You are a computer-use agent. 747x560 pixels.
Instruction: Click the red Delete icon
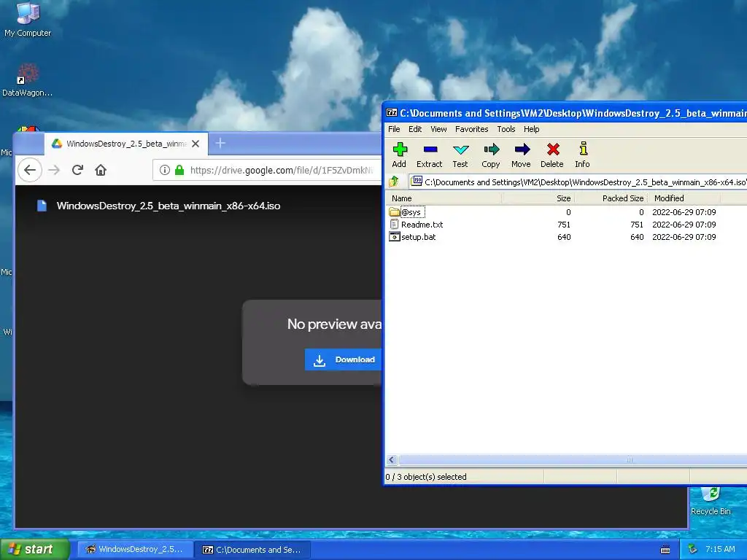(553, 149)
